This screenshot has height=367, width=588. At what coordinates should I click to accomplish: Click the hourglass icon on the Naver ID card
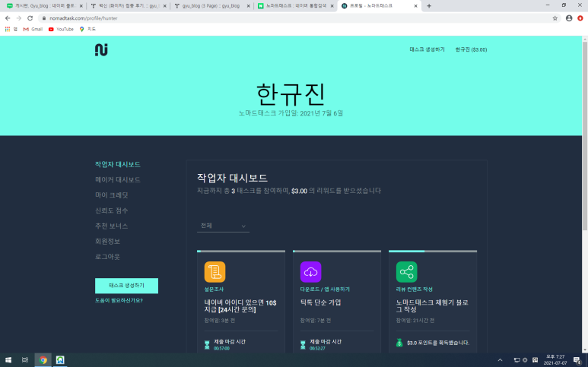[207, 345]
